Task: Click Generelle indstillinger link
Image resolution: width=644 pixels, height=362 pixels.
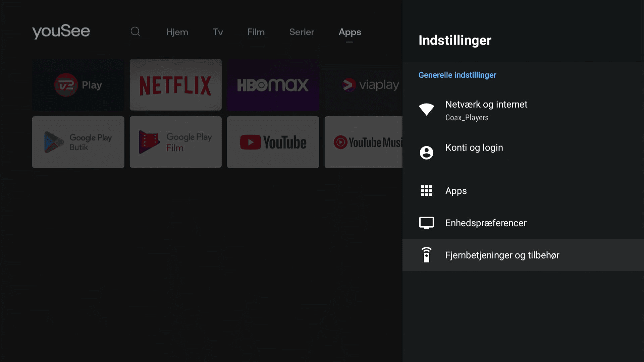Action: (x=457, y=75)
